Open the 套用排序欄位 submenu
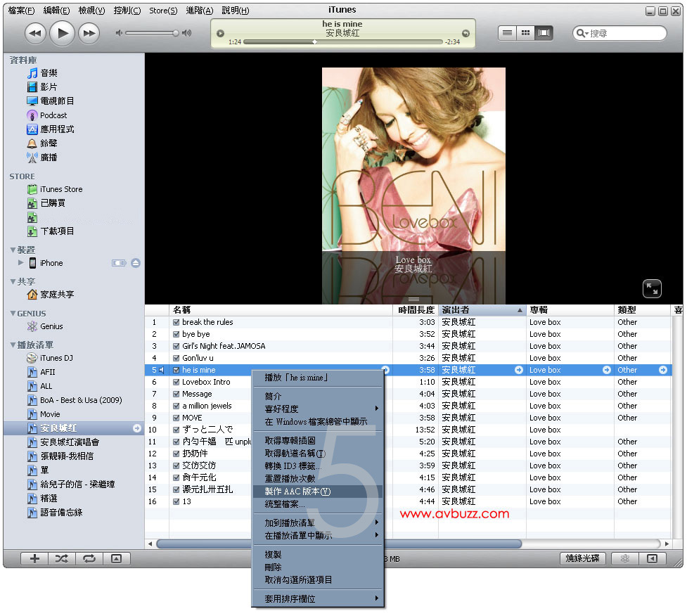The height and width of the screenshot is (616, 687). 318,598
